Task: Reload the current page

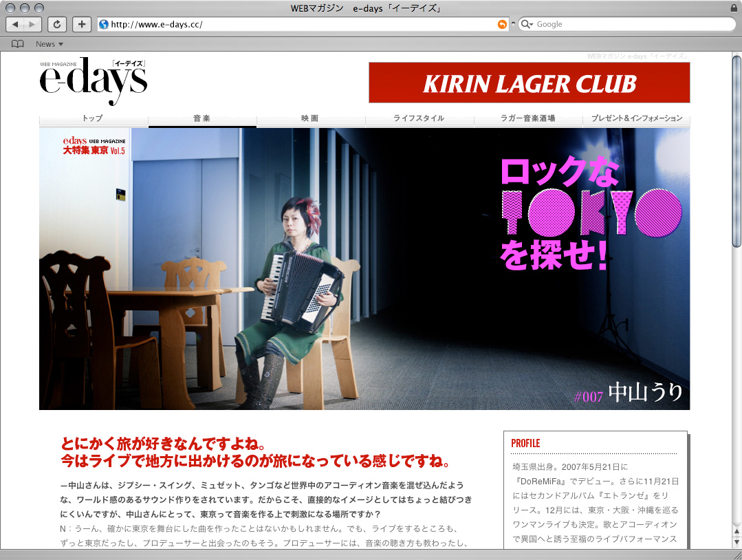Action: pyautogui.click(x=57, y=24)
